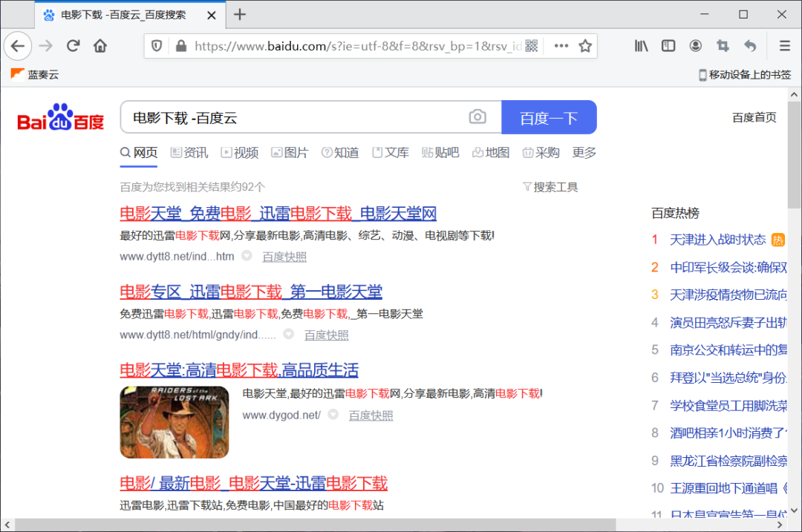Click the Home icon
The width and height of the screenshot is (802, 532).
100,45
